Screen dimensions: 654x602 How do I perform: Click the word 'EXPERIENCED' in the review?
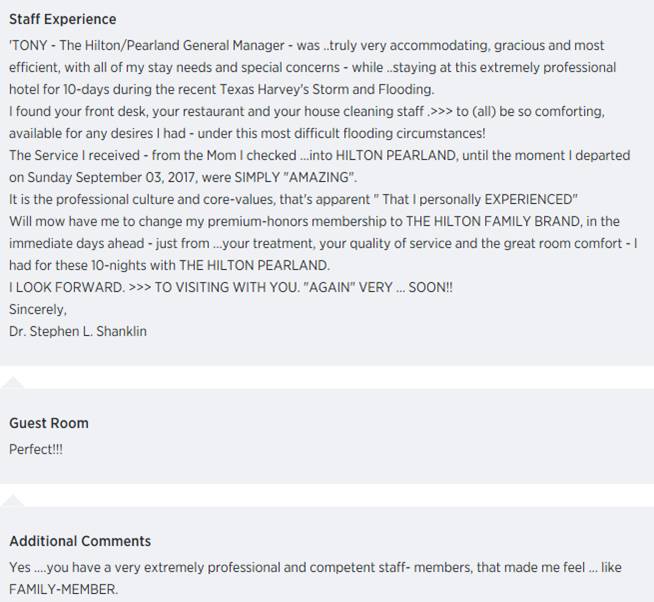(x=531, y=199)
